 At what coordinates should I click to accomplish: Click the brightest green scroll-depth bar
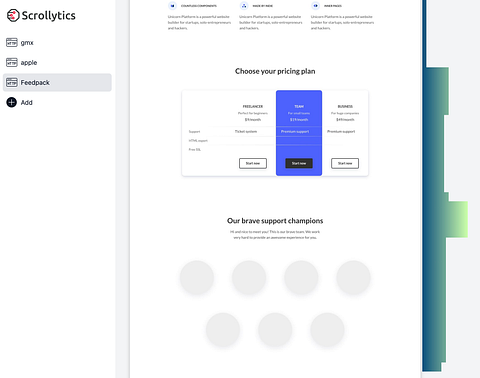point(457,219)
